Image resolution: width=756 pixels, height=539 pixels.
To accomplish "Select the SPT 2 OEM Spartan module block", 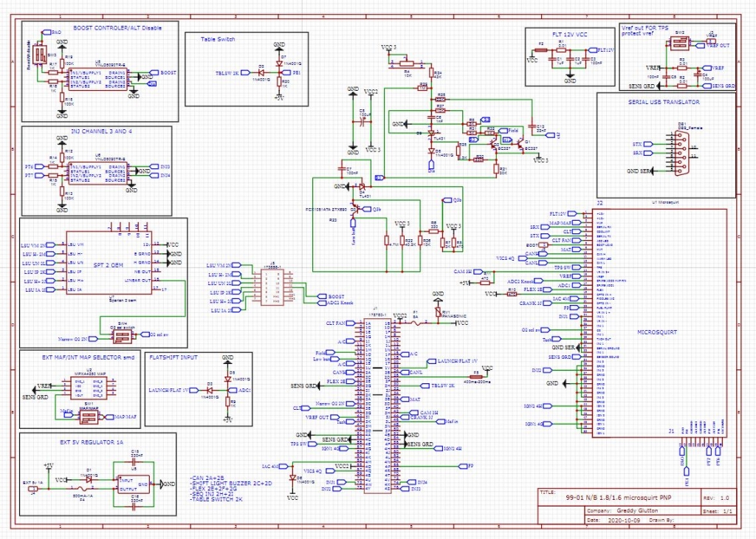I will (109, 264).
